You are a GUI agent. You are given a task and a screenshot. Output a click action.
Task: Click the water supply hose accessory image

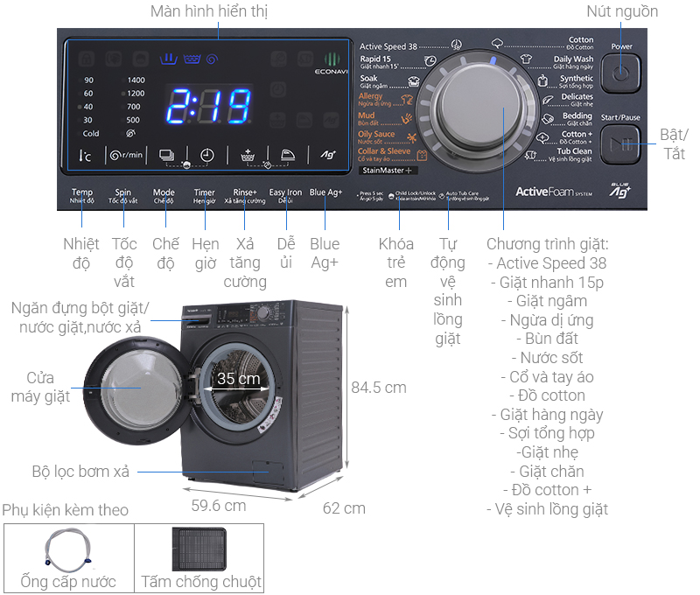[69, 549]
